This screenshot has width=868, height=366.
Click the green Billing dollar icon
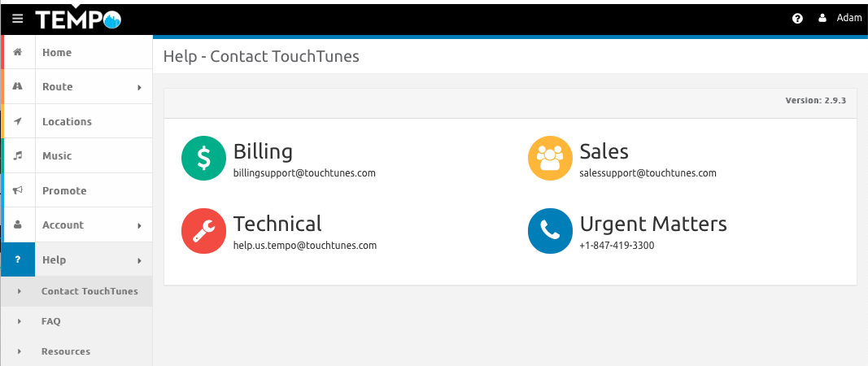coord(203,159)
